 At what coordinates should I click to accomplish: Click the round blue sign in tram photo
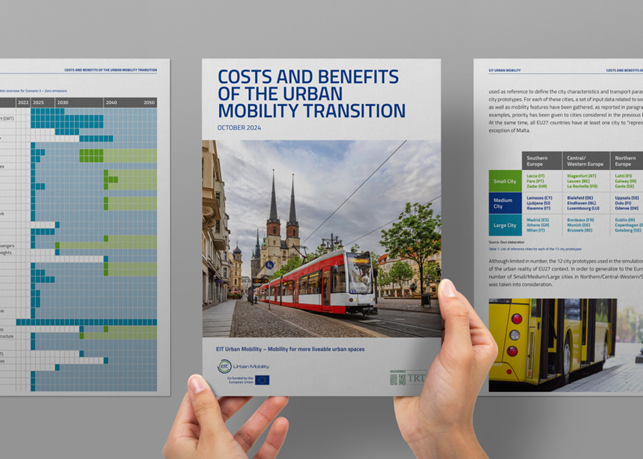point(269,265)
